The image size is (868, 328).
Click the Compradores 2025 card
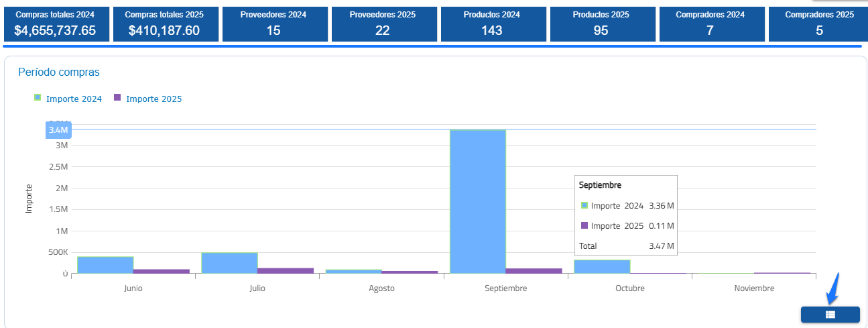tap(819, 24)
